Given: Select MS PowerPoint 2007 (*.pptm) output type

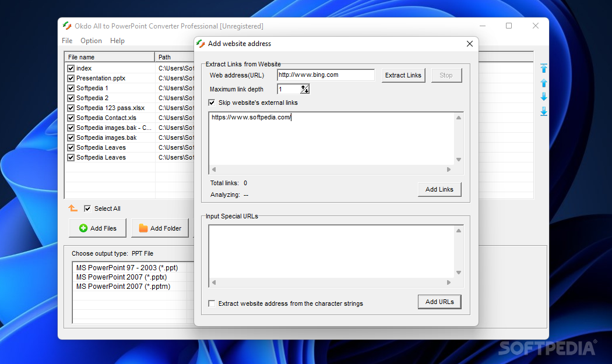Looking at the screenshot, I should point(124,287).
